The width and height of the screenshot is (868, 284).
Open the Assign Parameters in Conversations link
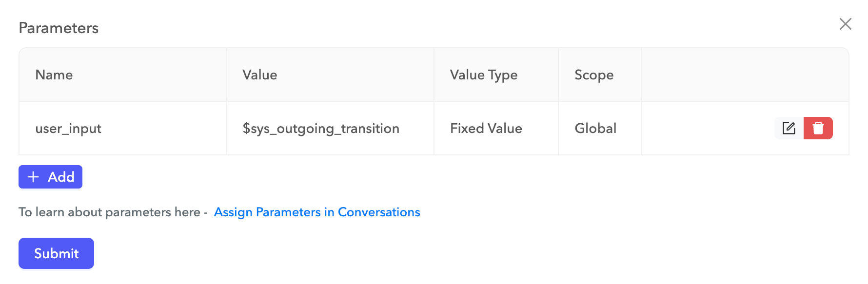tap(317, 212)
